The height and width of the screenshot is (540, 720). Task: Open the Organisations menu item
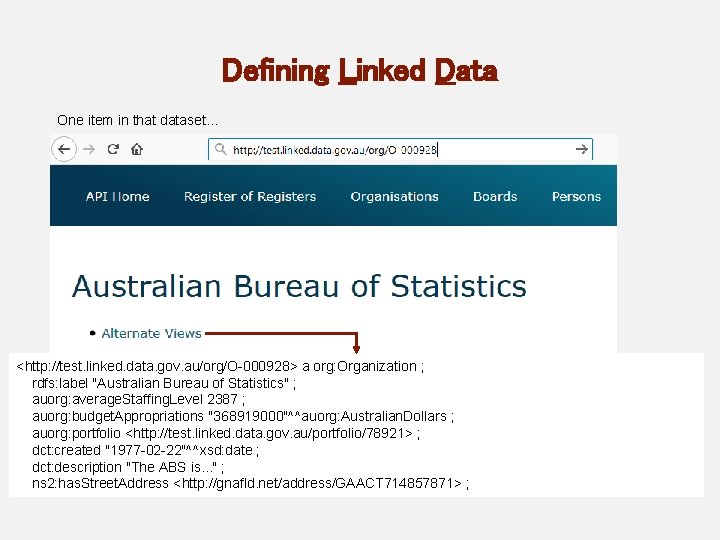pyautogui.click(x=394, y=197)
